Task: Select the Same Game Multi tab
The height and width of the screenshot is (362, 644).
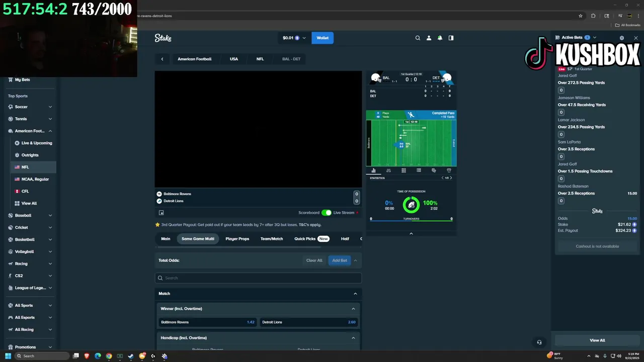Action: 198,239
